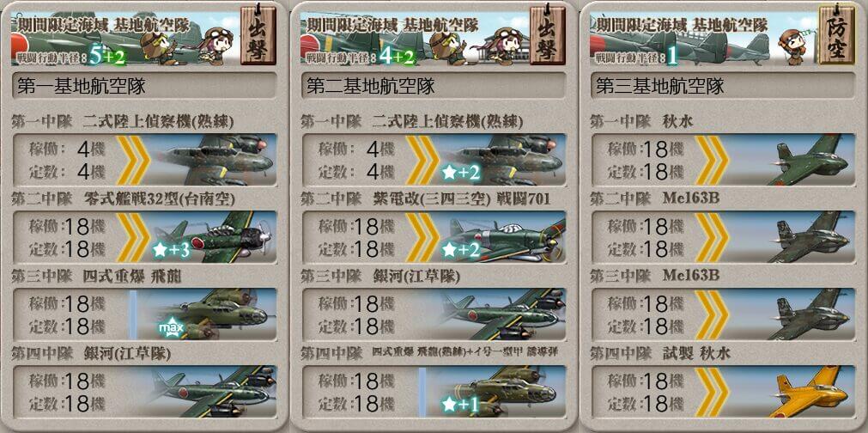The image size is (868, 433).
Task: Click the blue bar on first base 飛龍 slot
Action: click(x=133, y=314)
